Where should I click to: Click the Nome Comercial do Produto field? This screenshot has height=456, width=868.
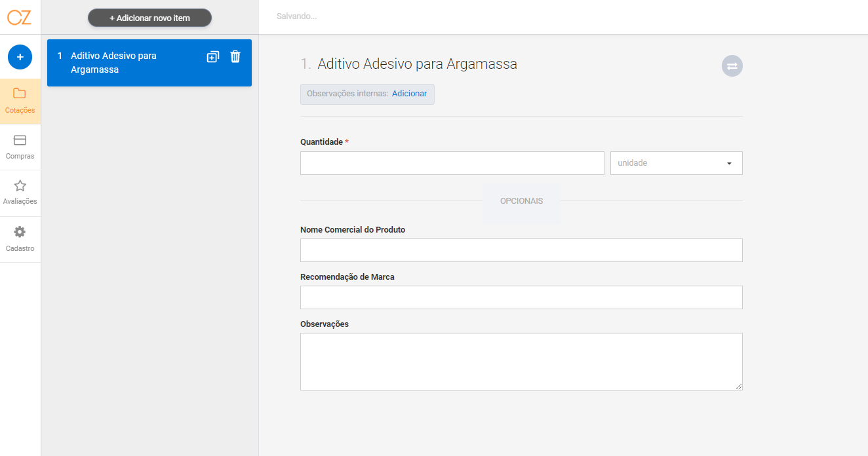coord(521,250)
